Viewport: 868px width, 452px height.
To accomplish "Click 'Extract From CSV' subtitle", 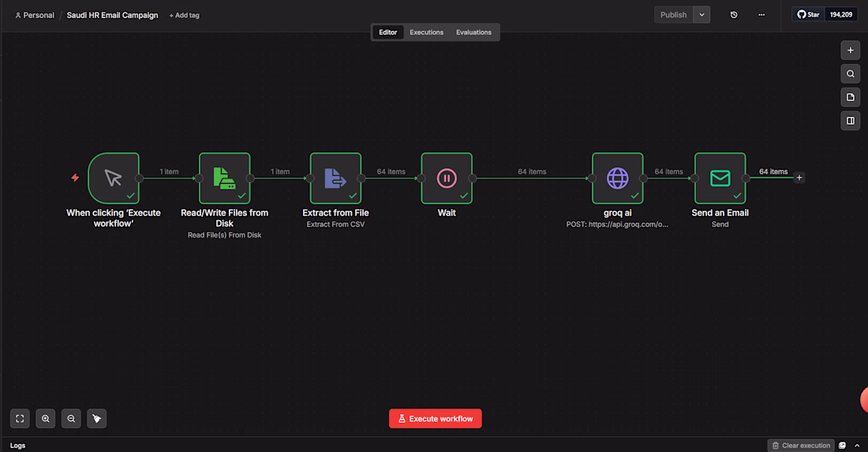I will 335,224.
